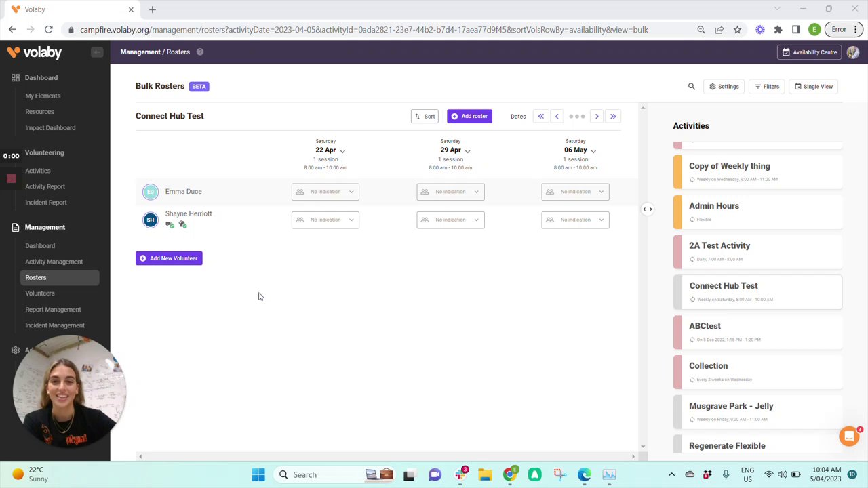Open Emma Duce's 29 Apr indication dropdown

450,192
